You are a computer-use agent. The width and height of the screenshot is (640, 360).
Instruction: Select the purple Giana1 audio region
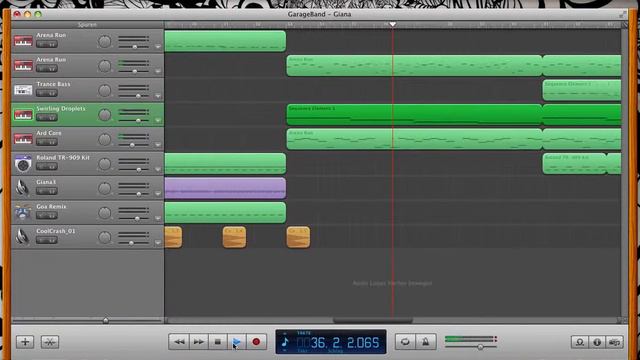pyautogui.click(x=225, y=188)
